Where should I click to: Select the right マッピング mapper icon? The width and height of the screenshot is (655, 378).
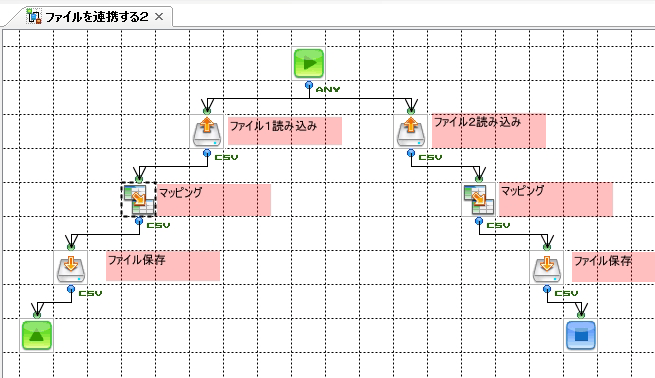[x=479, y=200]
